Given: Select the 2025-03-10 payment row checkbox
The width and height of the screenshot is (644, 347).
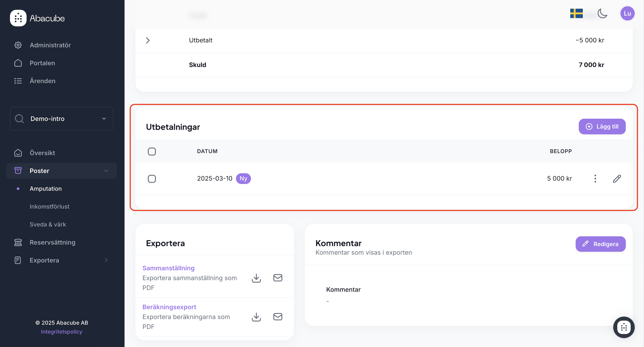Looking at the screenshot, I should (152, 179).
